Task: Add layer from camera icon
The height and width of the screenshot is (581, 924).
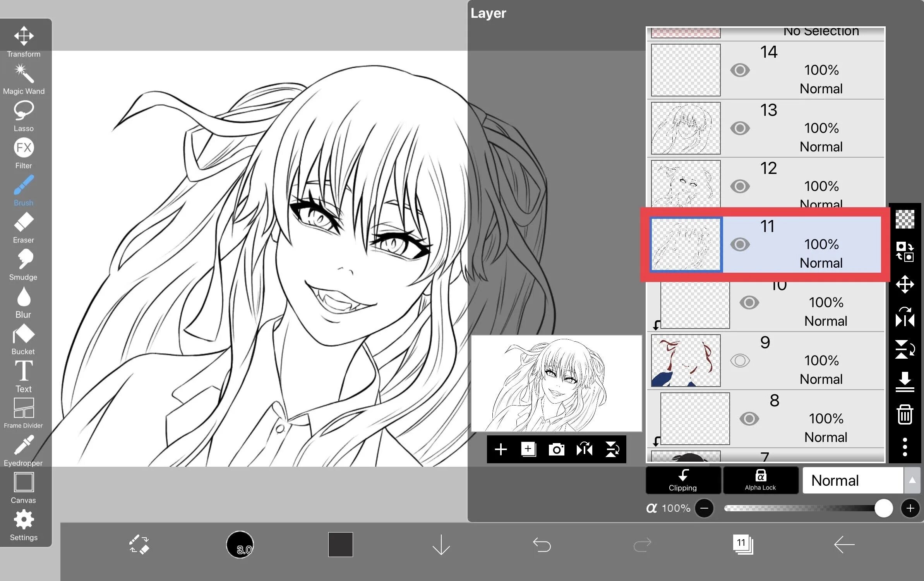Action: (556, 449)
